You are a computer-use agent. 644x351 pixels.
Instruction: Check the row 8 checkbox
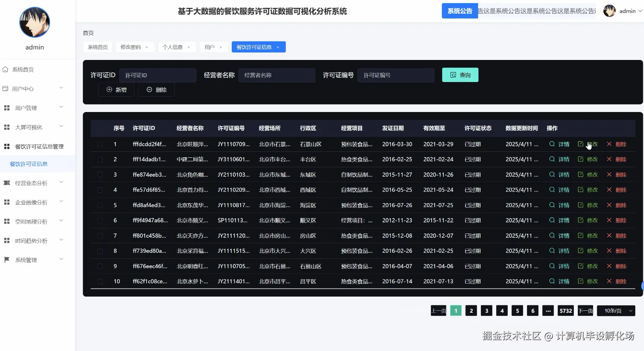100,251
